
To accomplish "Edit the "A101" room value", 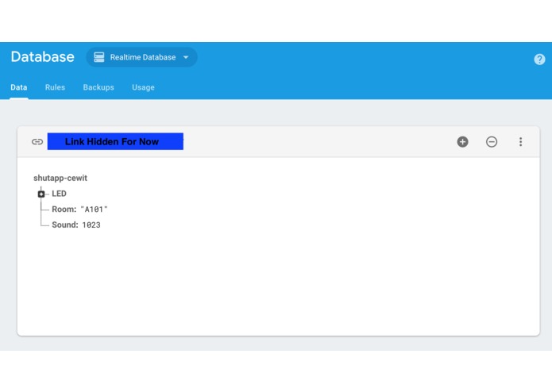I will click(x=94, y=209).
